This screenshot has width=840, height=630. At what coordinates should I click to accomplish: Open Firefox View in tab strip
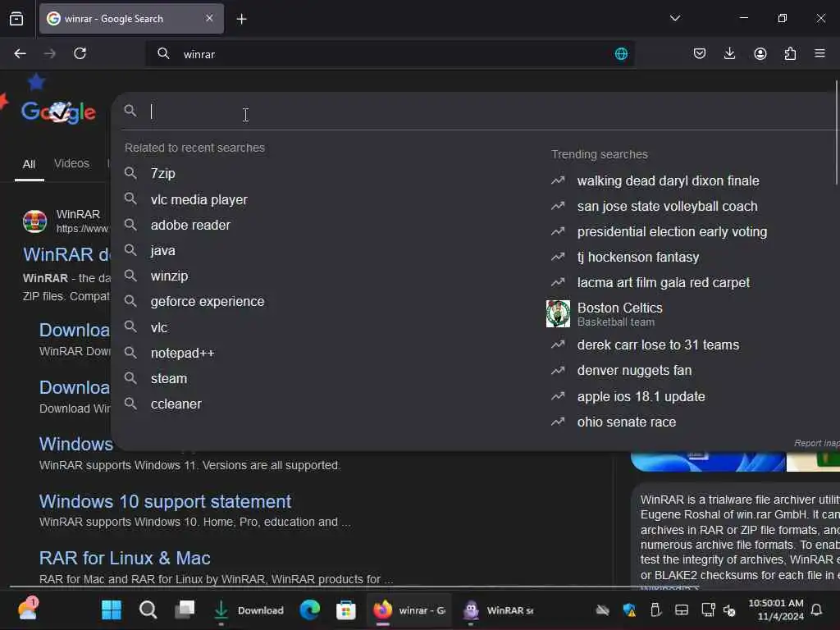tap(16, 19)
